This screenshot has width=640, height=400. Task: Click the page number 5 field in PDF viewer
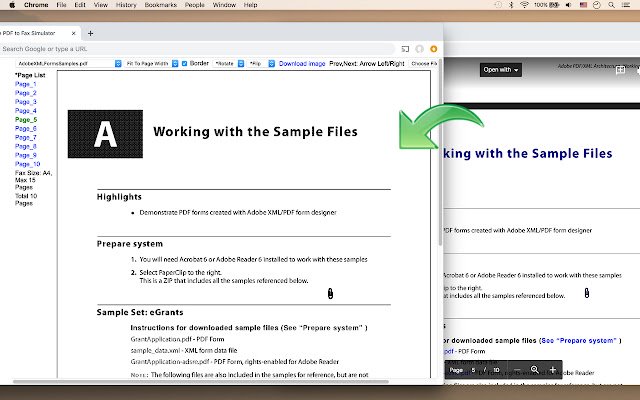[473, 370]
